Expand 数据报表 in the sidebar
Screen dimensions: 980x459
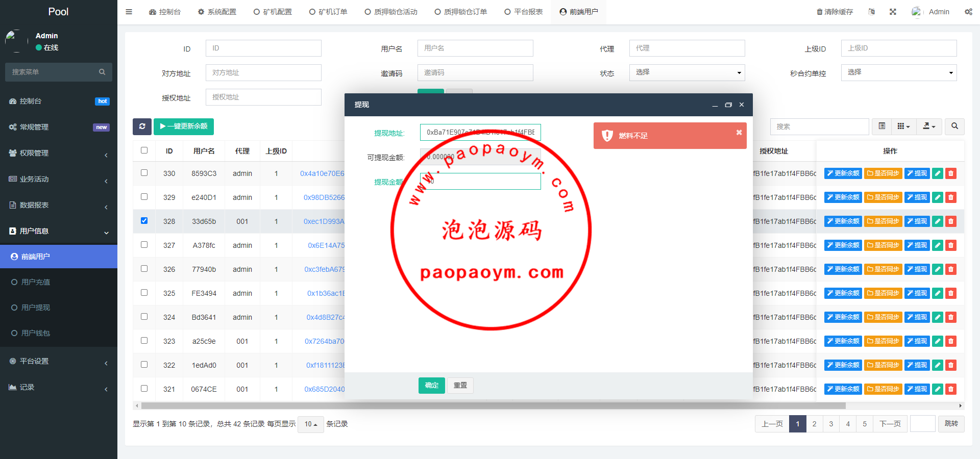[x=59, y=205]
